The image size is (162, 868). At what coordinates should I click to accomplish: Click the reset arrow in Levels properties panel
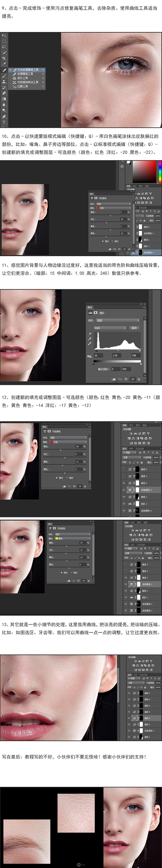126,379
